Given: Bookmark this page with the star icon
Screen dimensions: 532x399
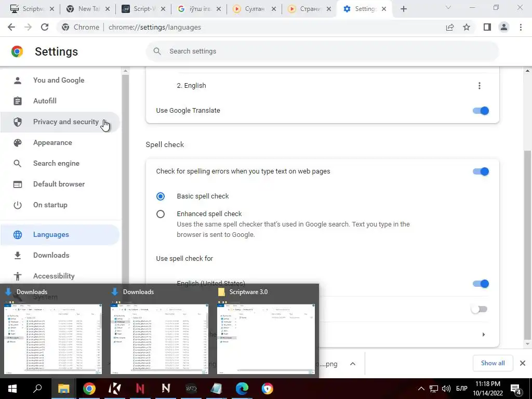Looking at the screenshot, I should pos(467,27).
